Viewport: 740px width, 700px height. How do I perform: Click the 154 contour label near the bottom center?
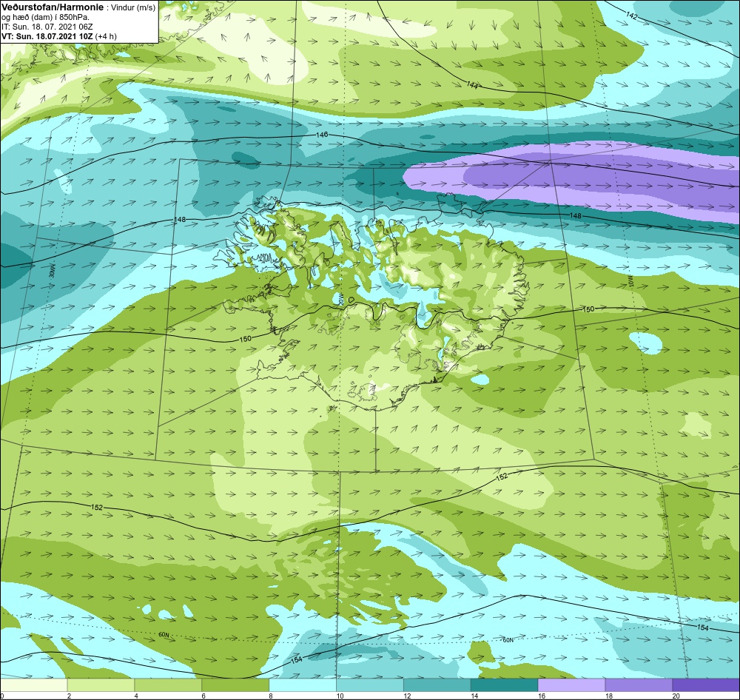pos(297,660)
